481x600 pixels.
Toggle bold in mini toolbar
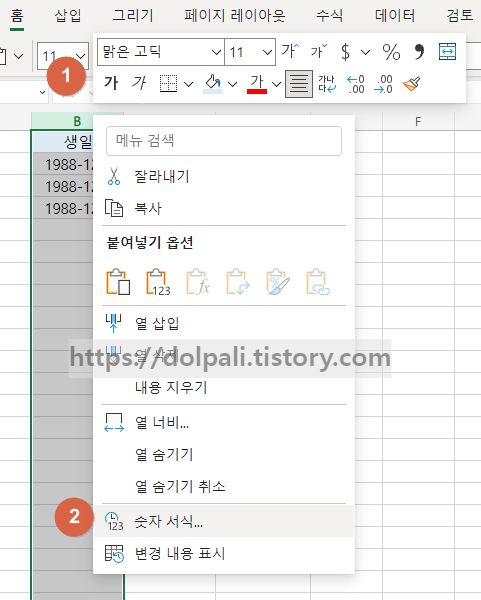pos(111,83)
